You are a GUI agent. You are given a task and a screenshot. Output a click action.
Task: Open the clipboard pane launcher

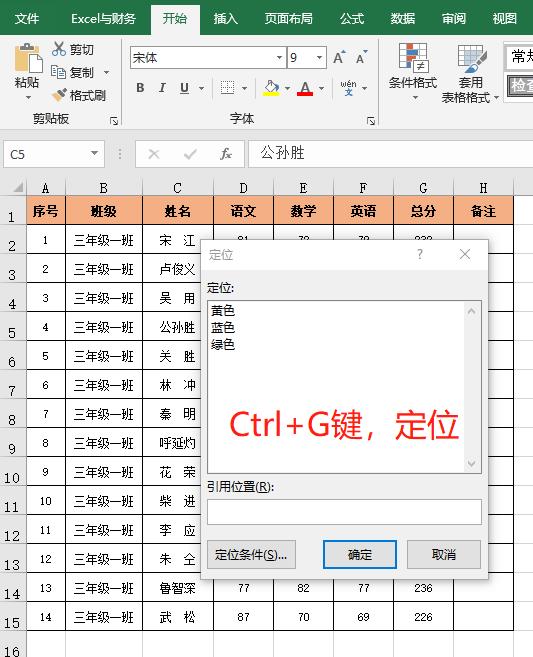pos(114,121)
